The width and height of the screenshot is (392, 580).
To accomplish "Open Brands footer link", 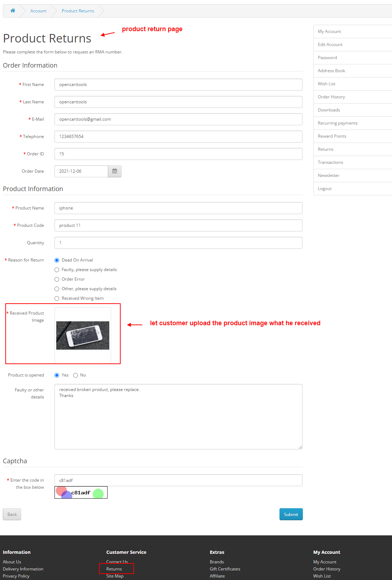I will tap(217, 562).
